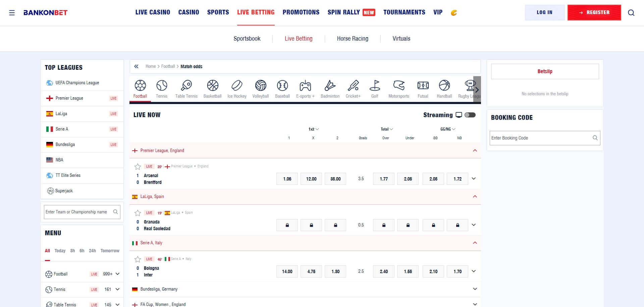The width and height of the screenshot is (644, 307).
Task: Switch to the Live Betting tab
Action: (x=298, y=38)
